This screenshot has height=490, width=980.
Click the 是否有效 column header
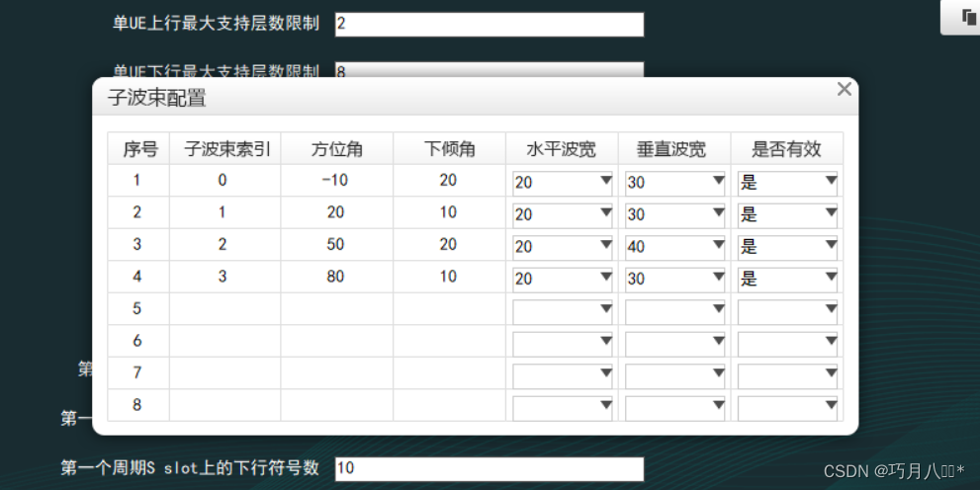click(787, 148)
